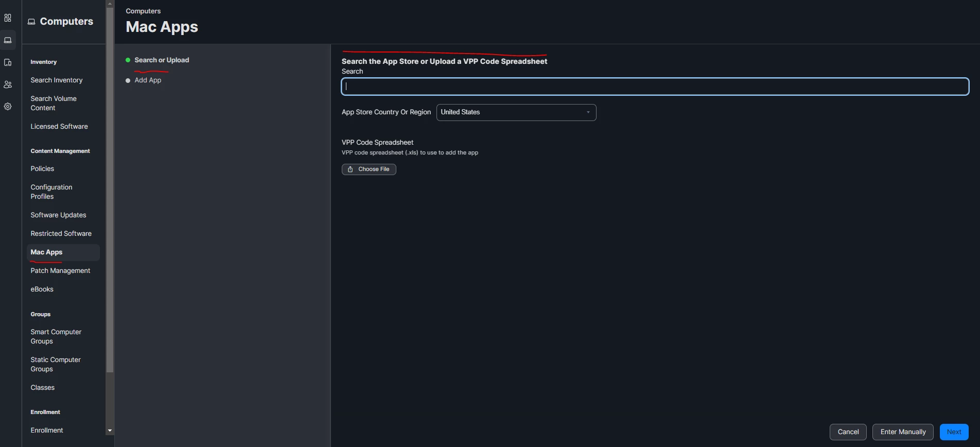Click the upload icon on the Choose File button
This screenshot has height=447, width=980.
click(x=350, y=169)
